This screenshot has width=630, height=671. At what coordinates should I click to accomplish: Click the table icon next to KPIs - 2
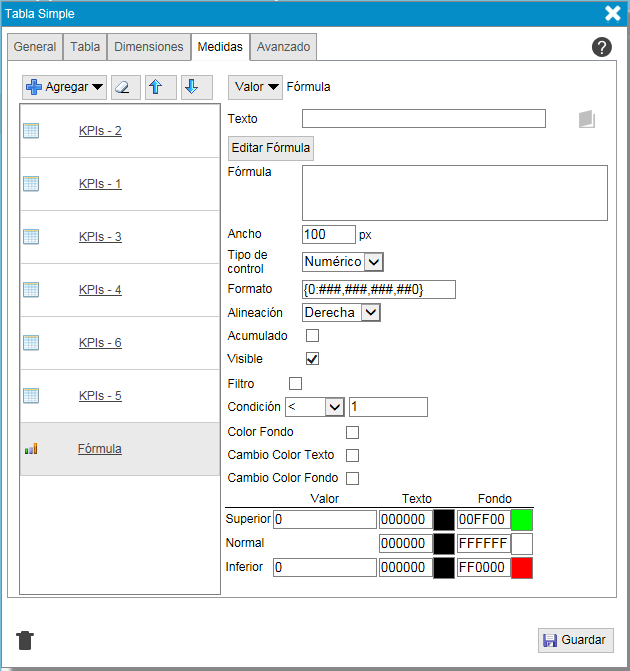pyautogui.click(x=31, y=131)
